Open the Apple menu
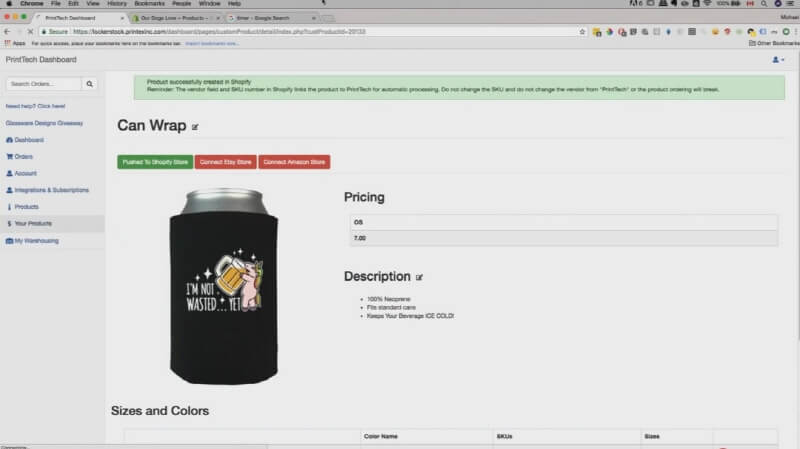This screenshot has height=449, width=800. click(9, 4)
